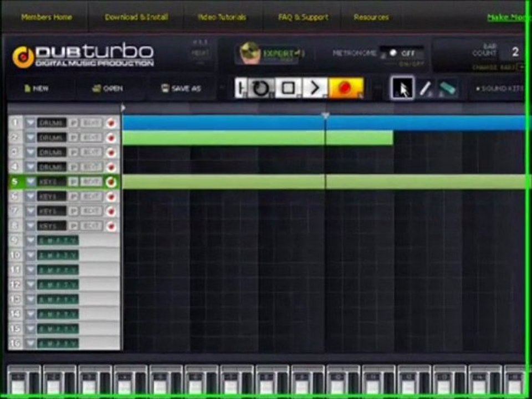Click SAVE AS to save the project

181,89
